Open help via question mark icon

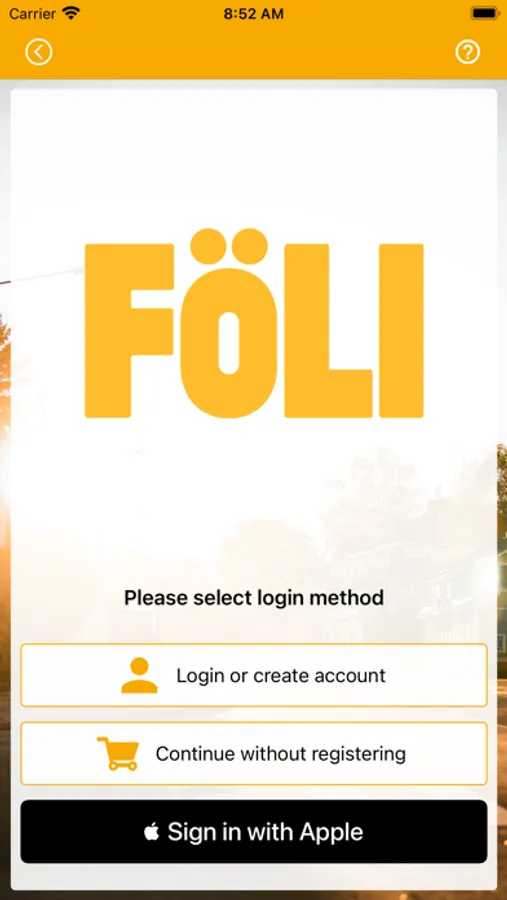467,52
